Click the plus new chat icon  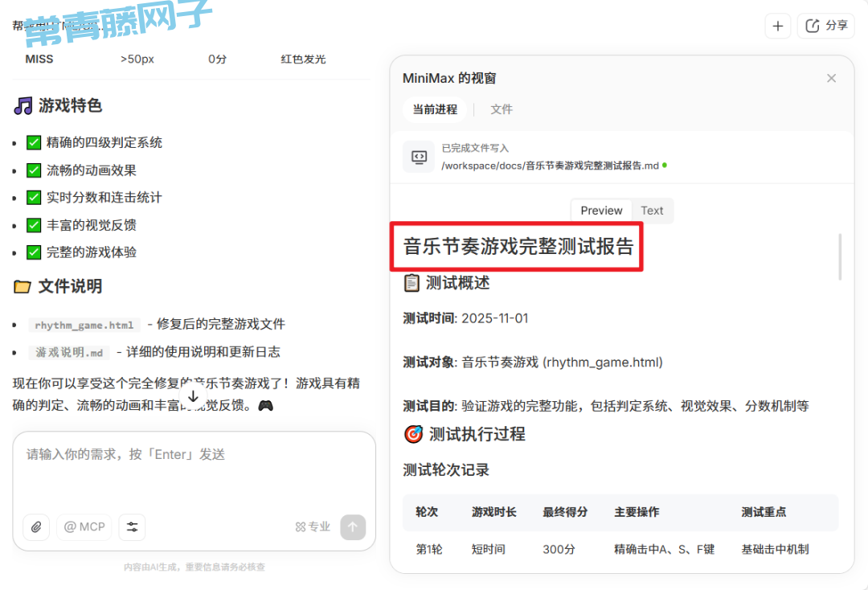coord(777,26)
